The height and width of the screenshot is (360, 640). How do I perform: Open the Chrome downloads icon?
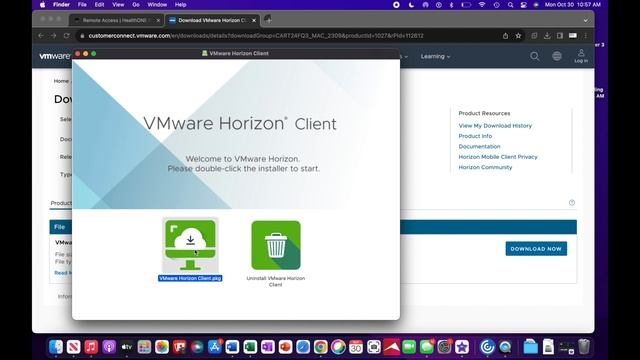click(x=547, y=36)
